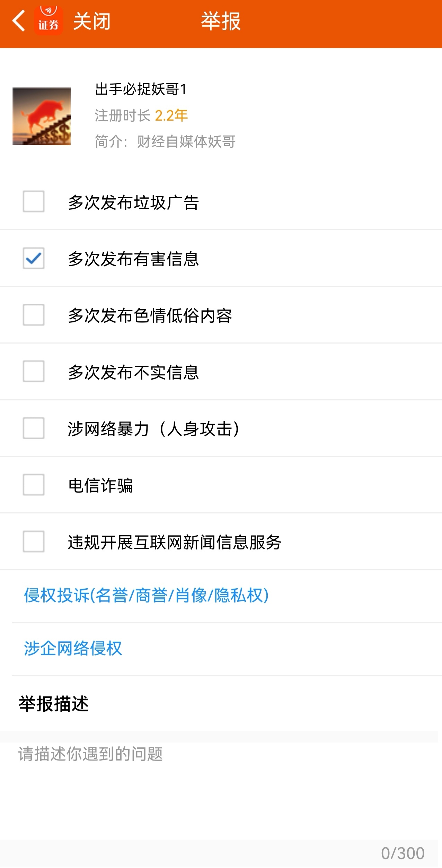Uncheck 多次发布有害信息 checkbox
The height and width of the screenshot is (868, 442).
(34, 258)
